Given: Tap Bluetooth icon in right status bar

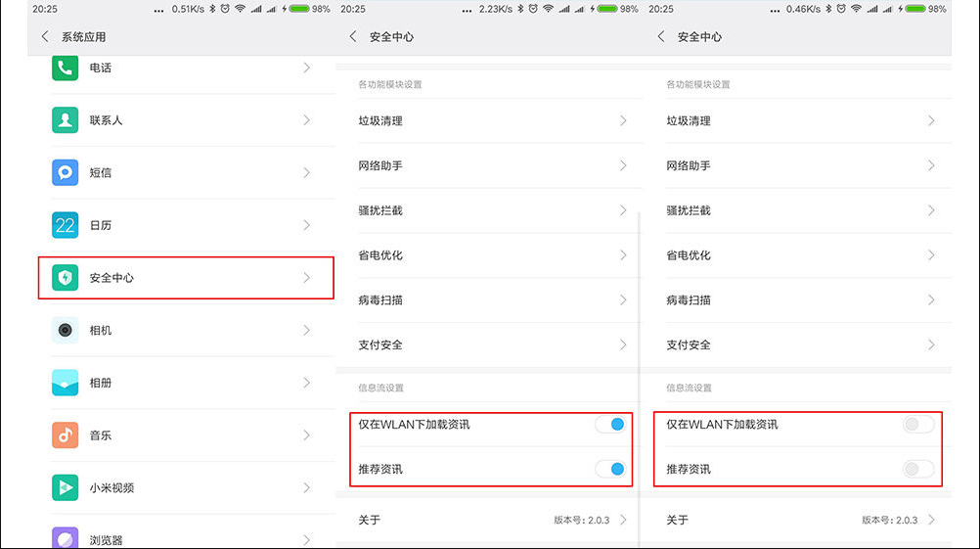Looking at the screenshot, I should [x=828, y=9].
